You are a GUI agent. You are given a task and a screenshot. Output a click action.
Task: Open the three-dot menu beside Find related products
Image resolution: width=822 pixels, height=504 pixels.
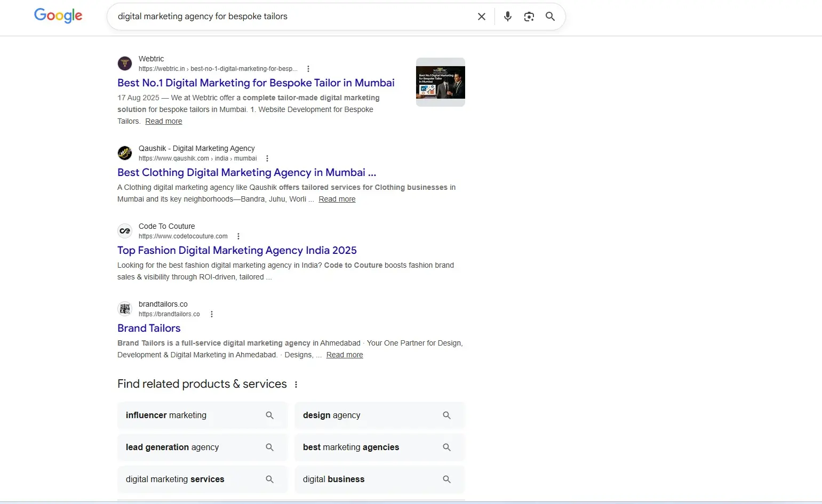[296, 384]
